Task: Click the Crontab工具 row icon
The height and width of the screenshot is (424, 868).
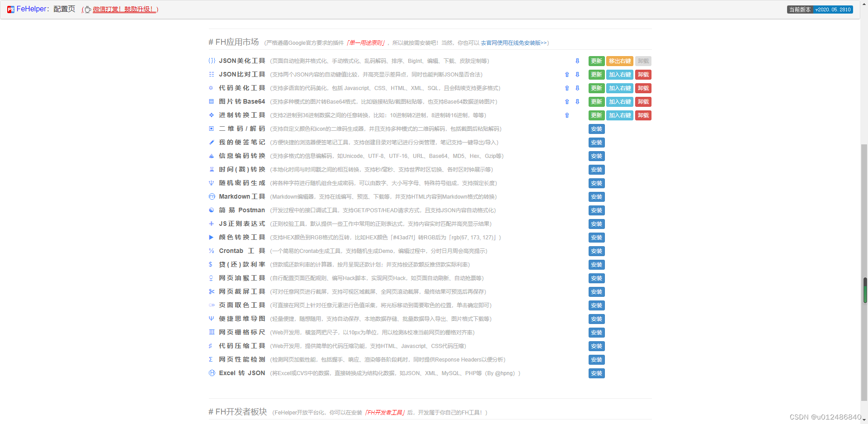Action: (211, 251)
